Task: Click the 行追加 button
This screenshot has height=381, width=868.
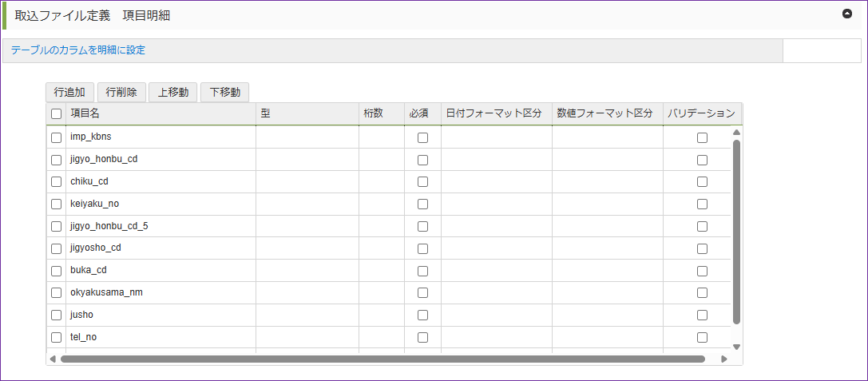Action: tap(70, 92)
